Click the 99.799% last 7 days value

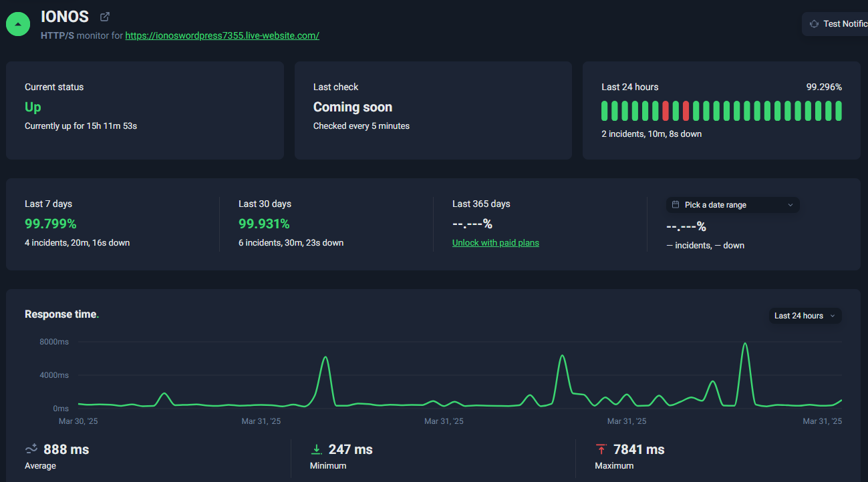point(51,224)
